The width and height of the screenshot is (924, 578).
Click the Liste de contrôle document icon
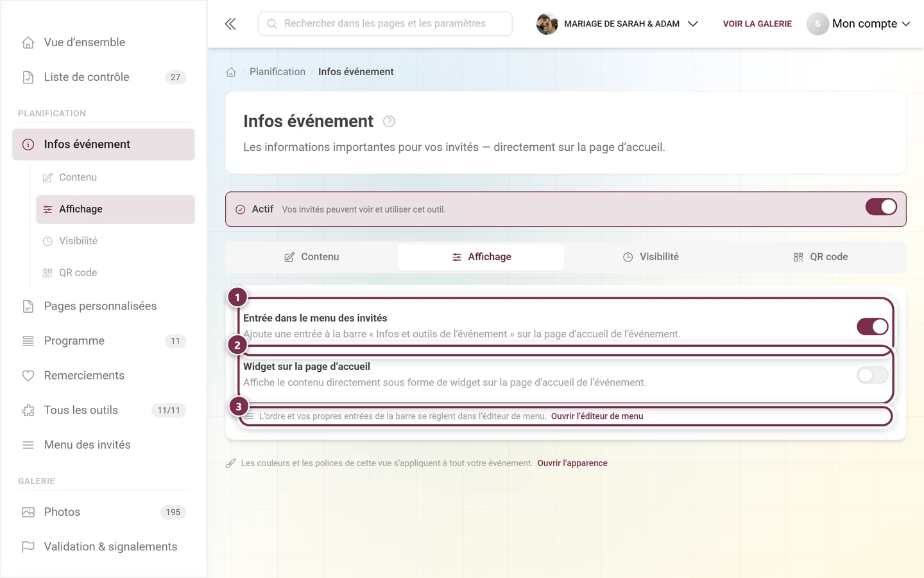click(x=28, y=77)
